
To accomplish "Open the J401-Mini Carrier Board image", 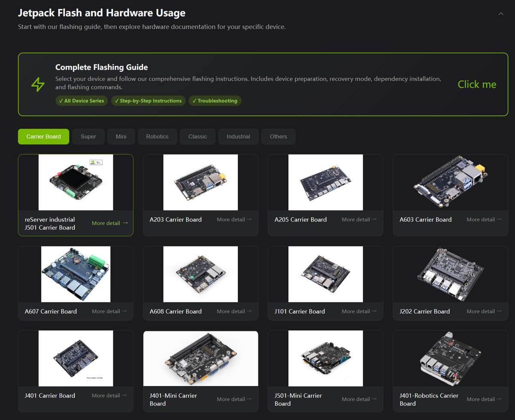I will point(200,358).
